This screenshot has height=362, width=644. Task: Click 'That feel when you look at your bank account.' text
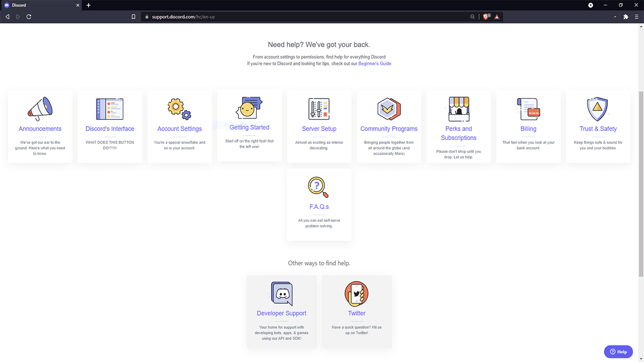528,145
